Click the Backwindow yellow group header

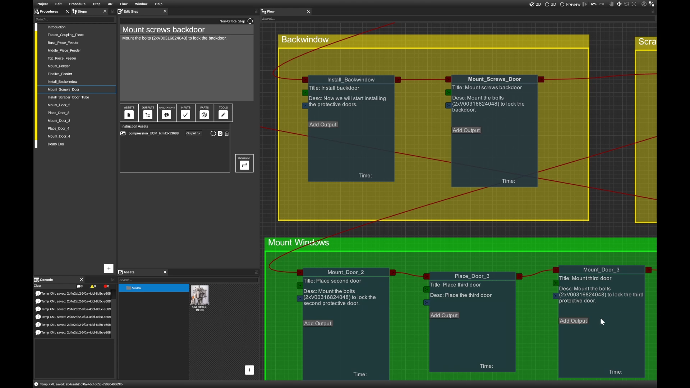click(x=433, y=40)
